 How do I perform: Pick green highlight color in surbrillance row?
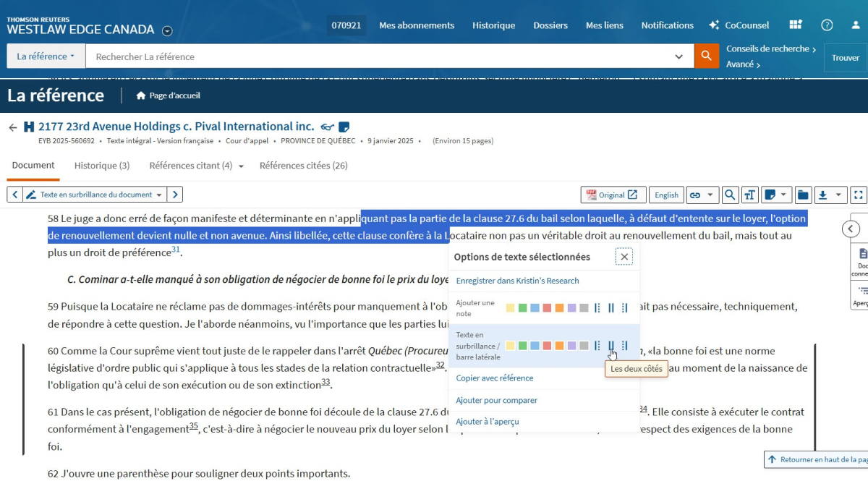pos(522,346)
